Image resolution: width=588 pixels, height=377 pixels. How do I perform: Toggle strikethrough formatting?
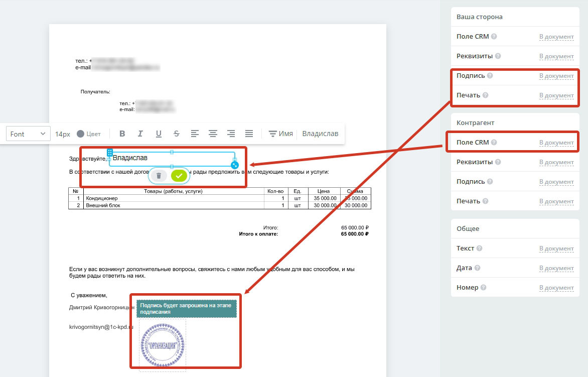tap(177, 134)
